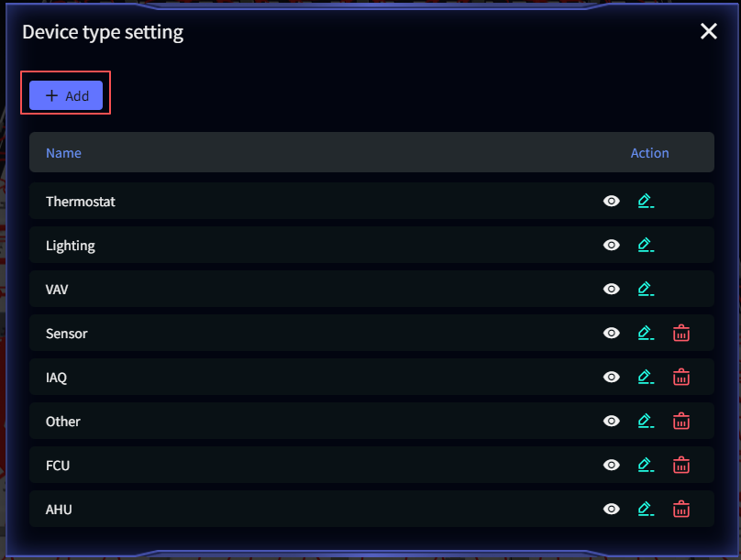Edit the AHU device type
This screenshot has height=560, width=741.
pos(646,509)
